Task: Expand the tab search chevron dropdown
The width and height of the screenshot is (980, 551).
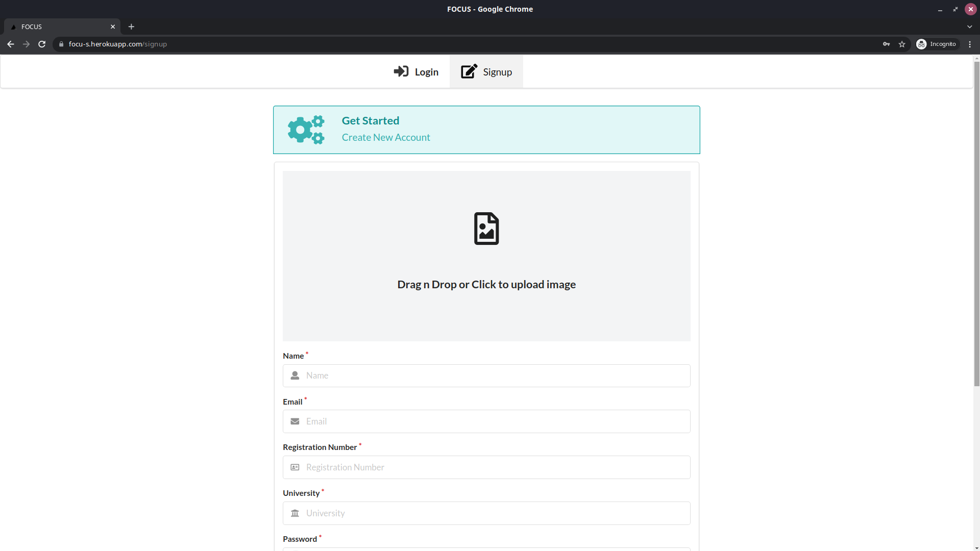Action: pos(969,27)
